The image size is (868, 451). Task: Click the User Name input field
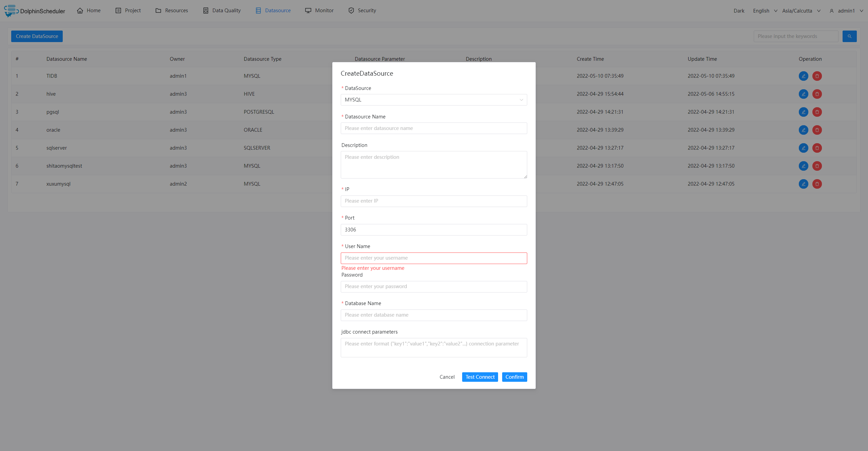(x=433, y=257)
